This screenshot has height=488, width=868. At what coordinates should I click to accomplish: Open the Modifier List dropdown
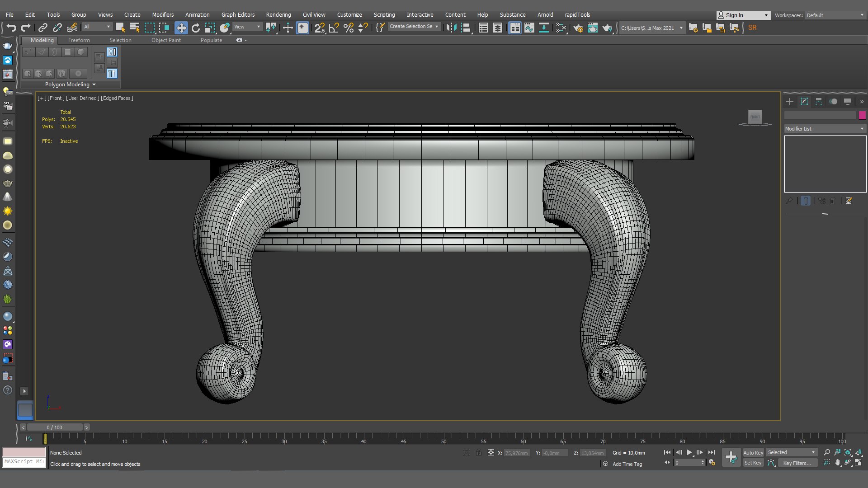pos(825,129)
